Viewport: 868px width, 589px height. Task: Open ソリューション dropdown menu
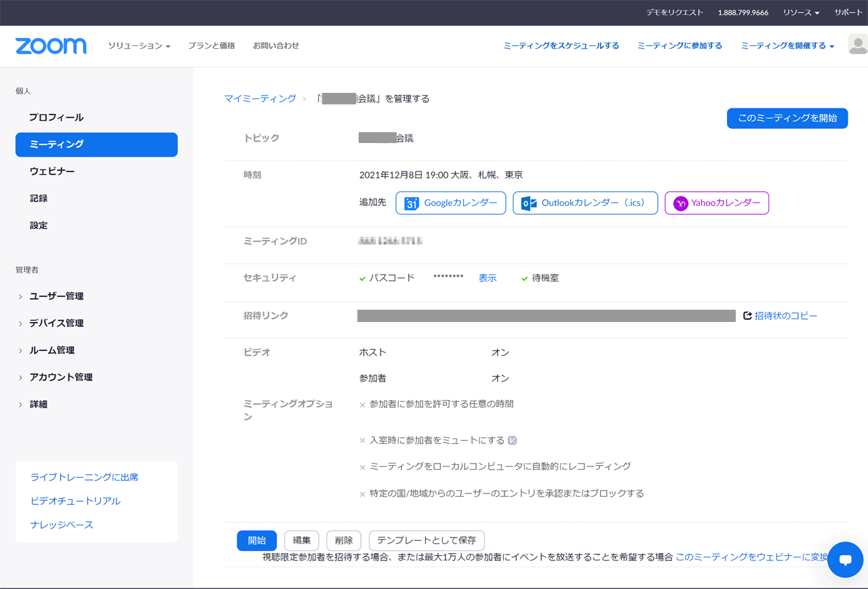pyautogui.click(x=139, y=45)
